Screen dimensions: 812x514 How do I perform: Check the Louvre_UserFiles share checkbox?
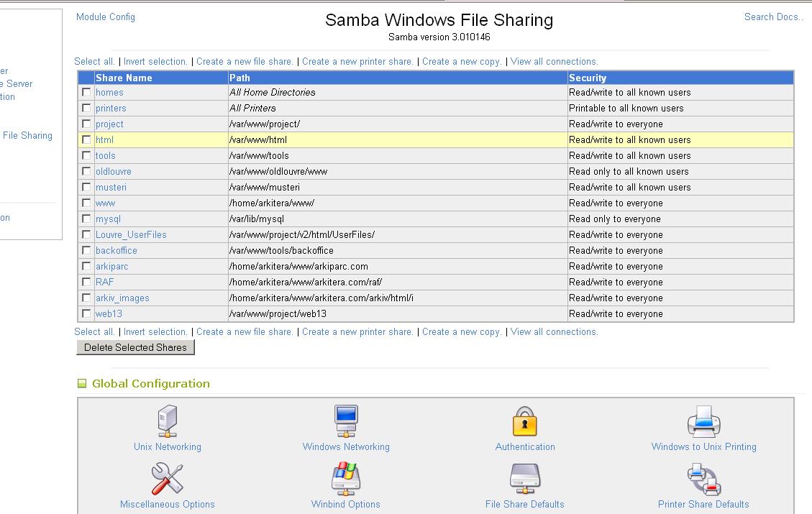pos(86,234)
